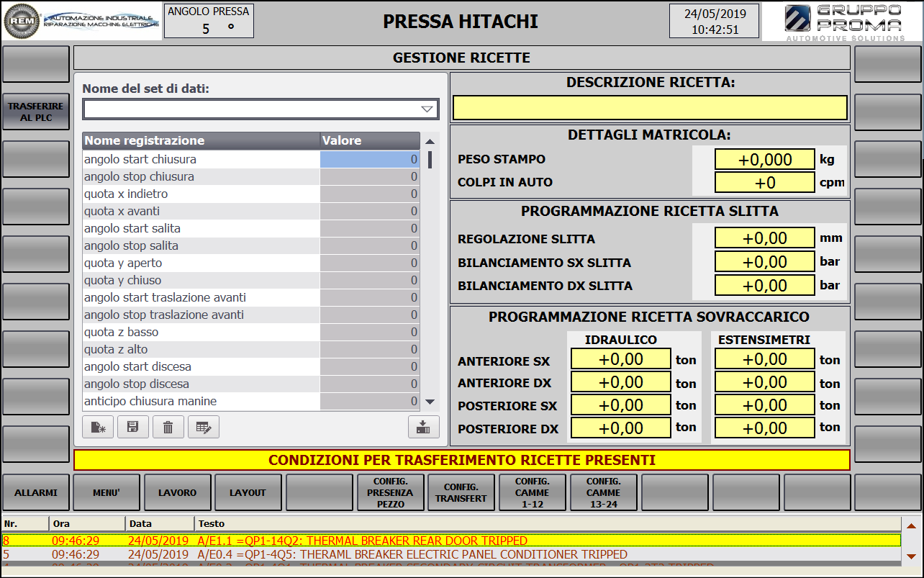924x578 pixels.
Task: Delete the recipe with the trash icon
Action: tap(168, 427)
